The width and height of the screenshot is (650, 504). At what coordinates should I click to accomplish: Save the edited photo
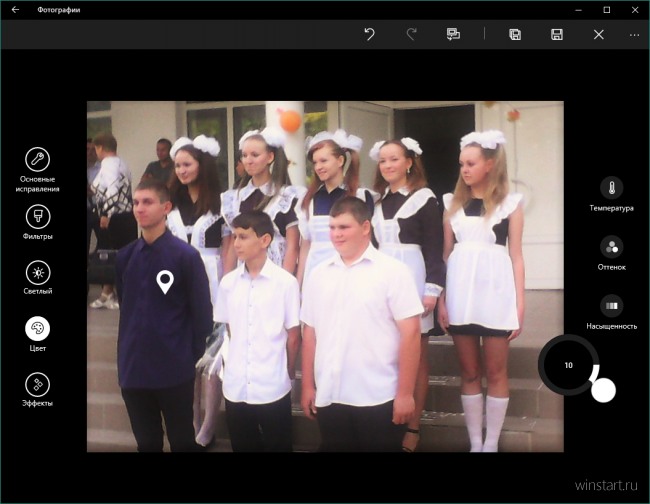[557, 34]
